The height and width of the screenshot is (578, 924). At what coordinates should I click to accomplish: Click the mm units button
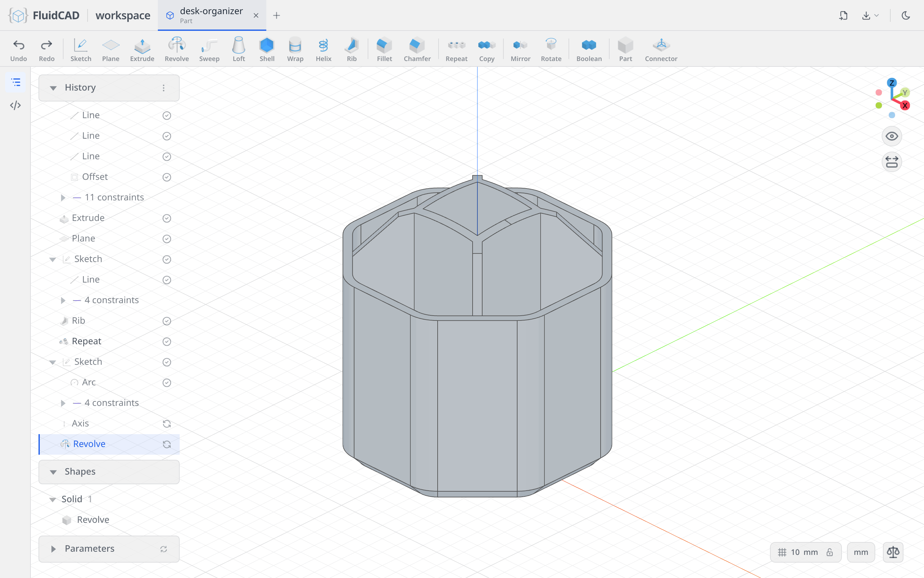[860, 552]
